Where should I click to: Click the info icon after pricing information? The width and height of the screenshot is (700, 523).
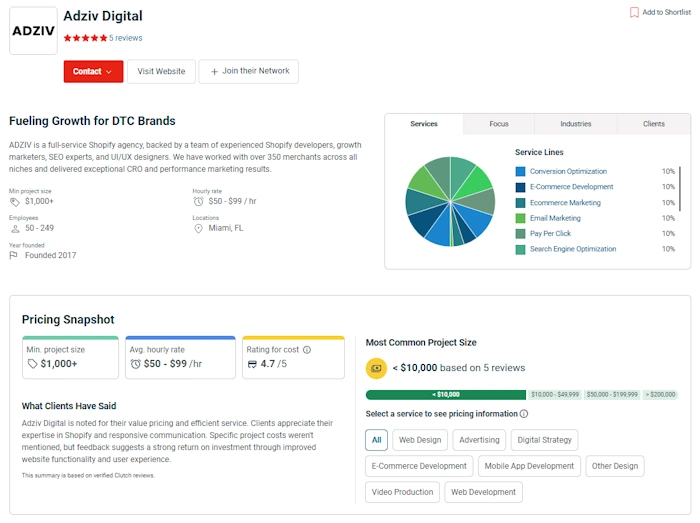[524, 414]
